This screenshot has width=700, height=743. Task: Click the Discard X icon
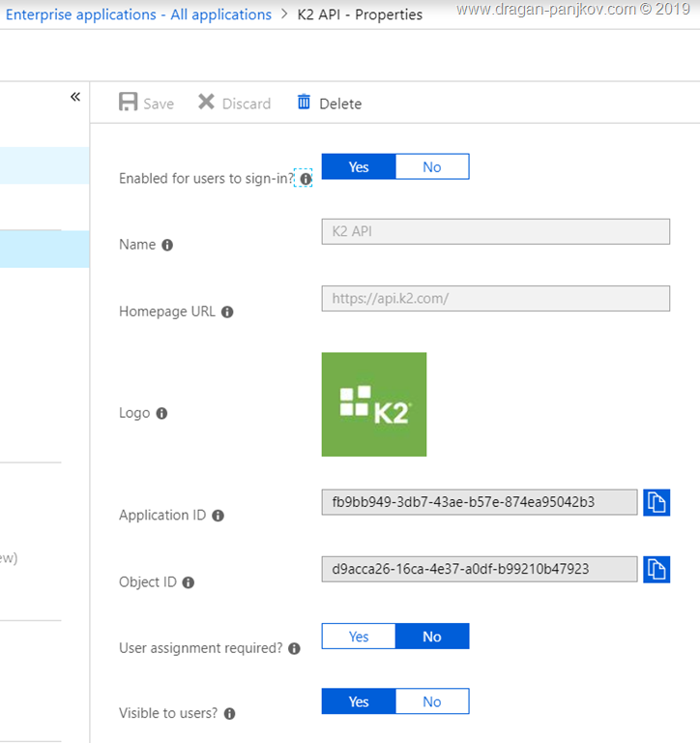pyautogui.click(x=206, y=103)
